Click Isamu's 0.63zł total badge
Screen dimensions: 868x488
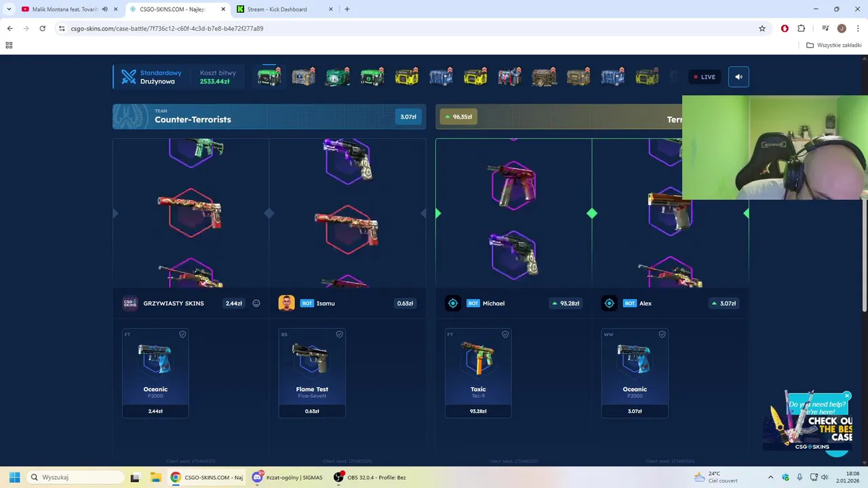click(405, 303)
